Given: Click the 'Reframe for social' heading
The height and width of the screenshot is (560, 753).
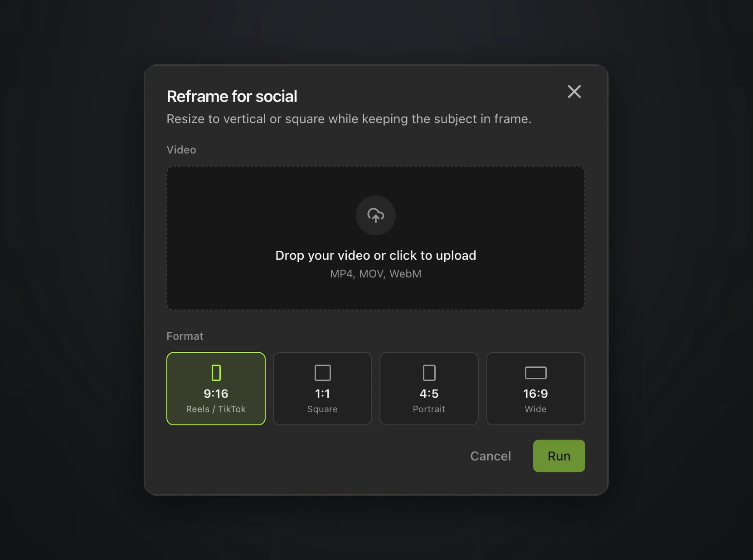Looking at the screenshot, I should coord(232,96).
